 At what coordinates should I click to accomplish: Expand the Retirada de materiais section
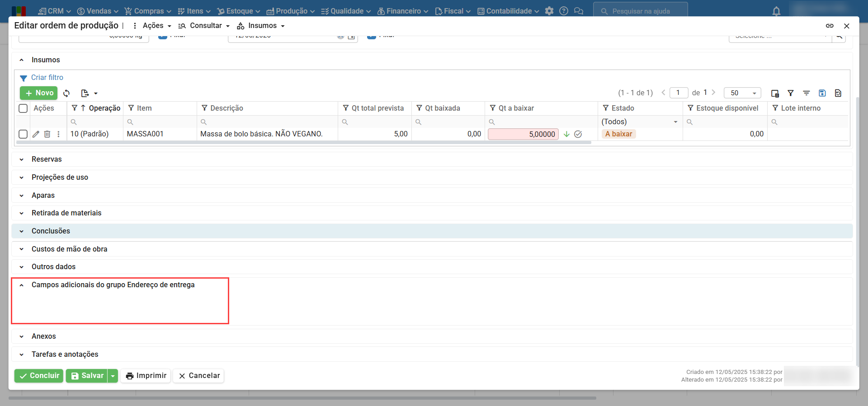pos(21,213)
